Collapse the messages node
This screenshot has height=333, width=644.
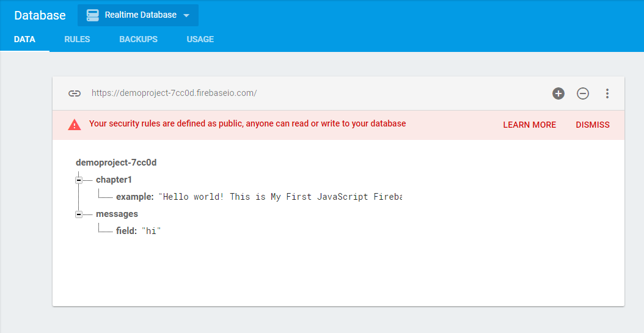pos(78,214)
